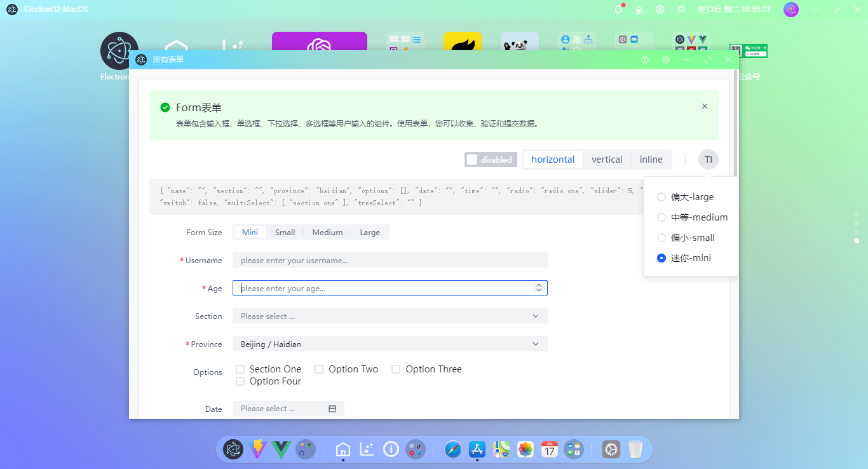Choose the 中等-medium radio option
Screen dimensions: 868x469
coord(661,217)
